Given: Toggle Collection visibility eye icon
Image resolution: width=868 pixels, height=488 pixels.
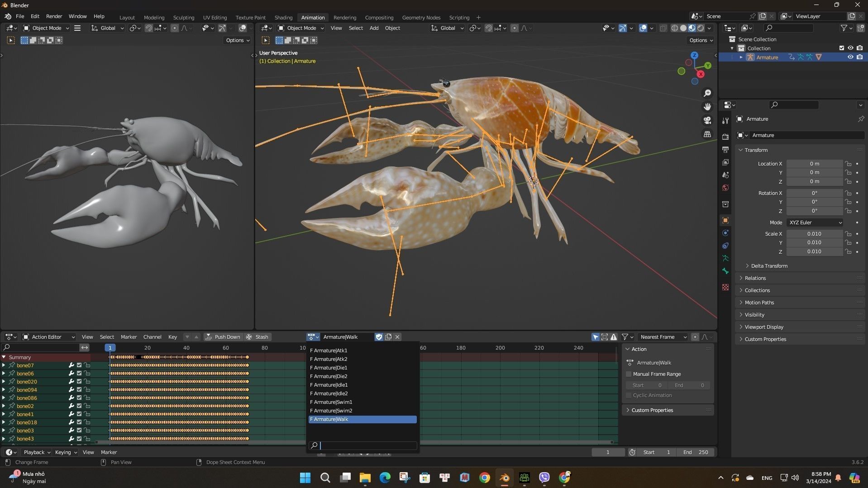Looking at the screenshot, I should (x=850, y=48).
